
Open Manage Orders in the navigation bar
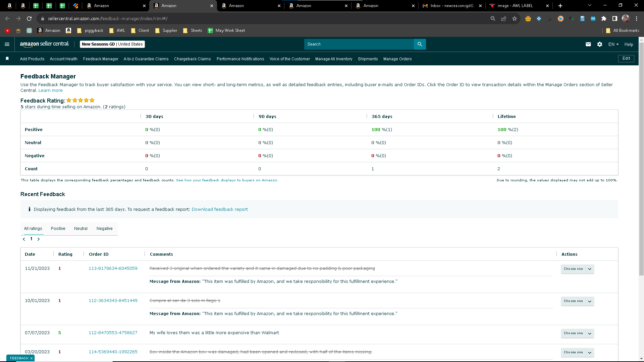tap(397, 59)
